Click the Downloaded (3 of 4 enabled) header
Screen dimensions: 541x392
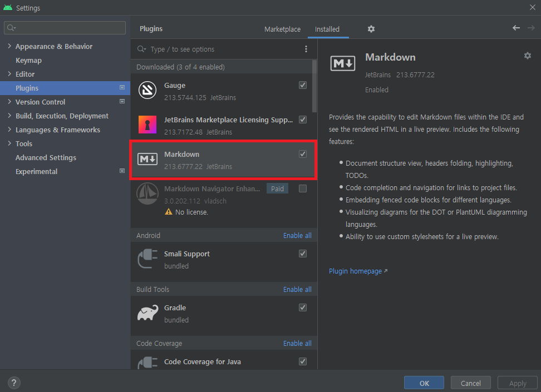[180, 67]
